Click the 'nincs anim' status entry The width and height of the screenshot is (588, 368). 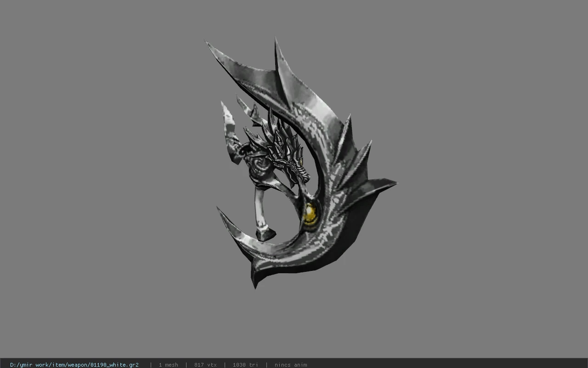click(x=291, y=365)
